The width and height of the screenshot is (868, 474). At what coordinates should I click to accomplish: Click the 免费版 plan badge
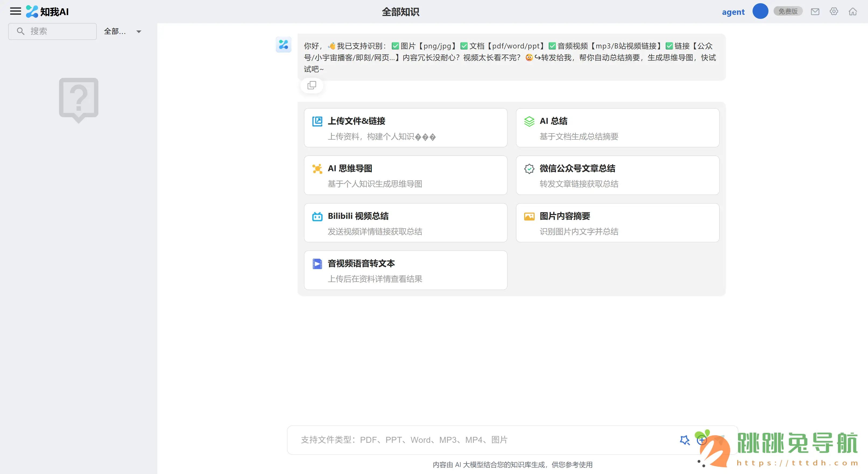tap(788, 12)
